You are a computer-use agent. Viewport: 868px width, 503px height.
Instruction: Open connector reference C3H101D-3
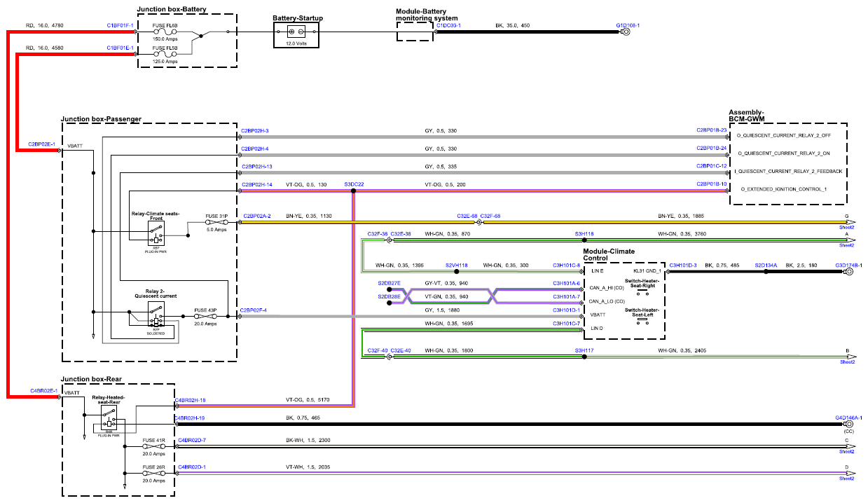click(683, 266)
